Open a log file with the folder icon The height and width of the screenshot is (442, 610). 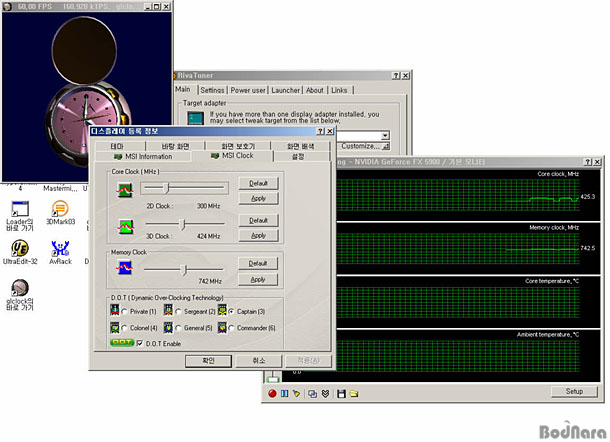354,394
